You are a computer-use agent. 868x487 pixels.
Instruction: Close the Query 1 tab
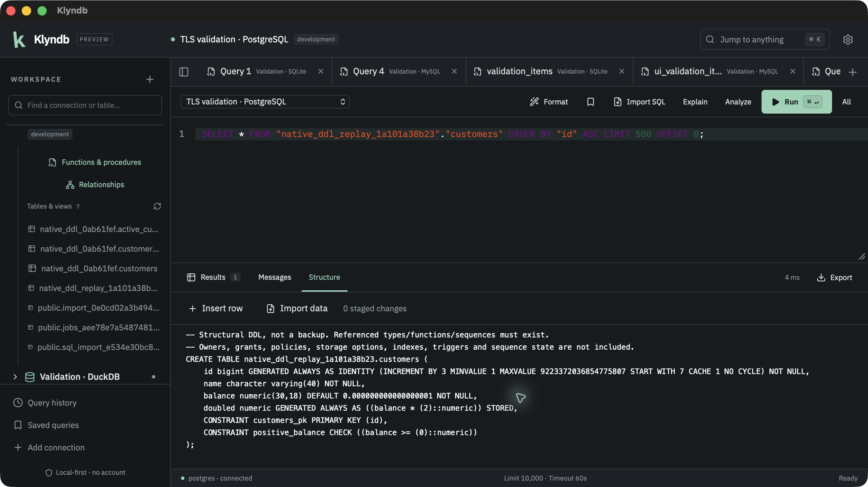click(320, 71)
